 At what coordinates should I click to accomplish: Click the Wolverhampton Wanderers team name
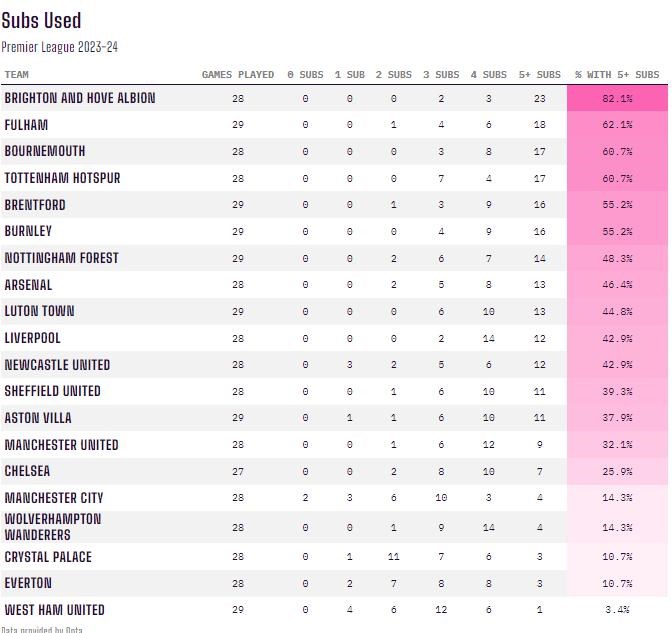[x=52, y=527]
